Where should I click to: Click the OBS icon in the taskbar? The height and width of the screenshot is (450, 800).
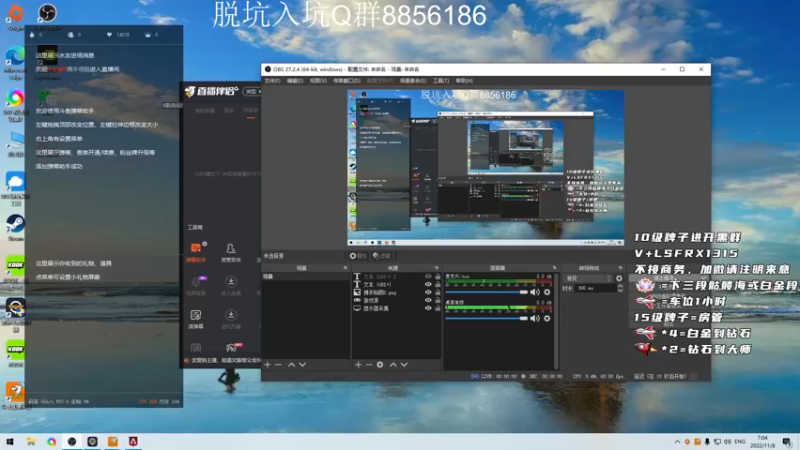(x=72, y=441)
